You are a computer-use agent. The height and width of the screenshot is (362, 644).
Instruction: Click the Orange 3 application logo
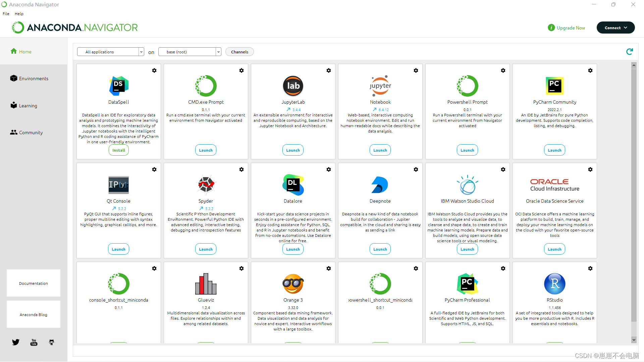point(293,284)
